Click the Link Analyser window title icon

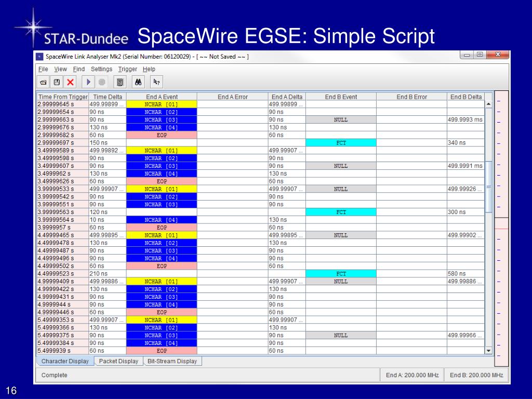pos(39,57)
